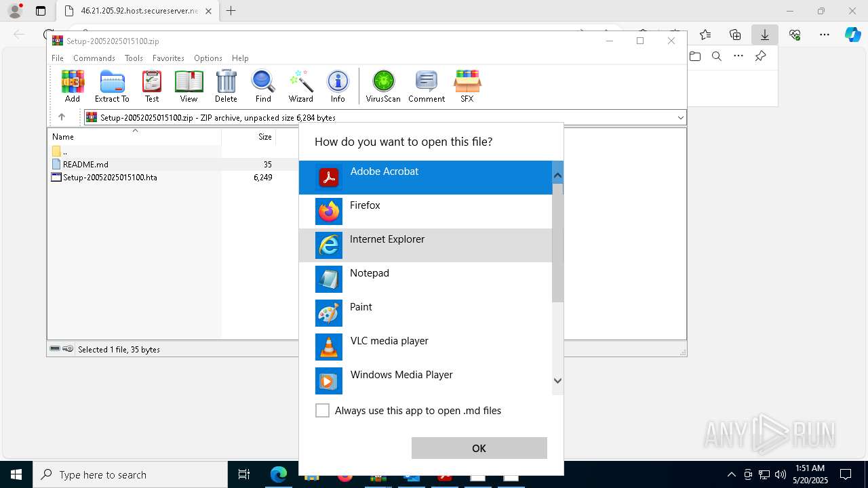This screenshot has width=868, height=488.
Task: Click the Type here to search box
Action: (x=130, y=474)
